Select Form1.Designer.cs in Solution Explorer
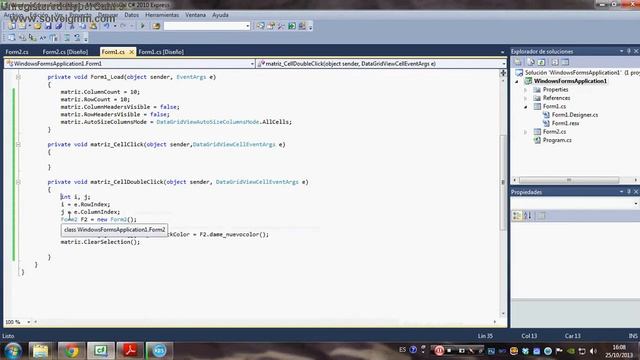 coord(575,115)
